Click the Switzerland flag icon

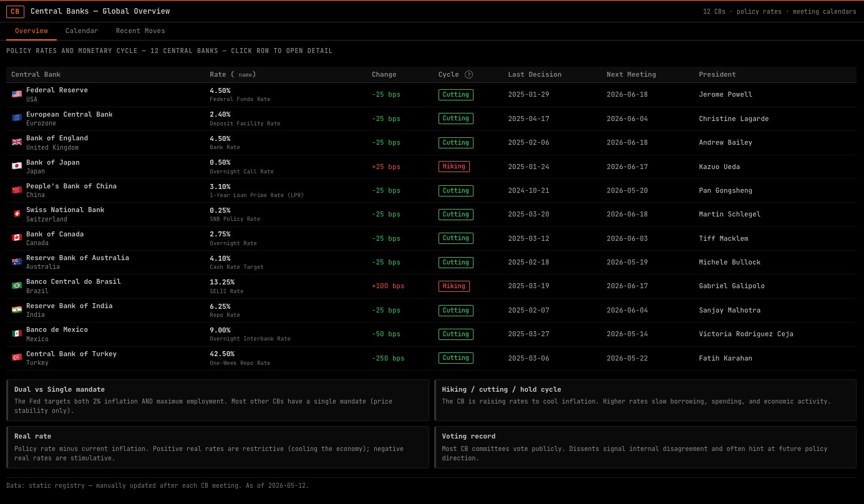pyautogui.click(x=17, y=214)
